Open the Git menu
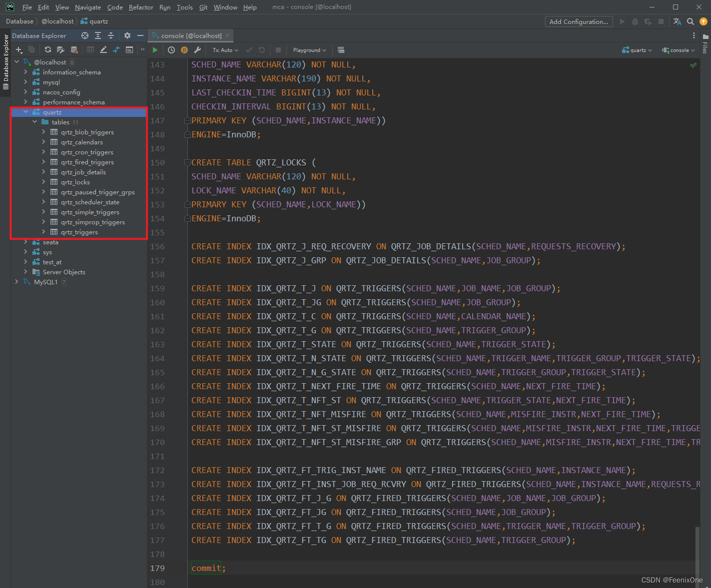Viewport: 711px width, 588px height. (203, 7)
